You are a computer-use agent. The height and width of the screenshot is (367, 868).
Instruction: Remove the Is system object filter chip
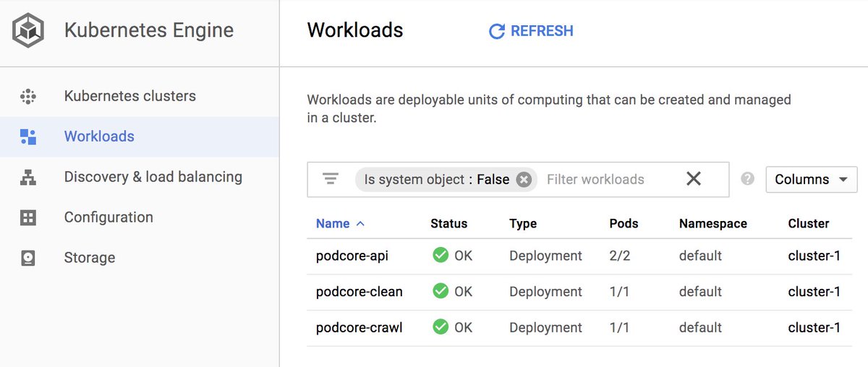[x=524, y=180]
